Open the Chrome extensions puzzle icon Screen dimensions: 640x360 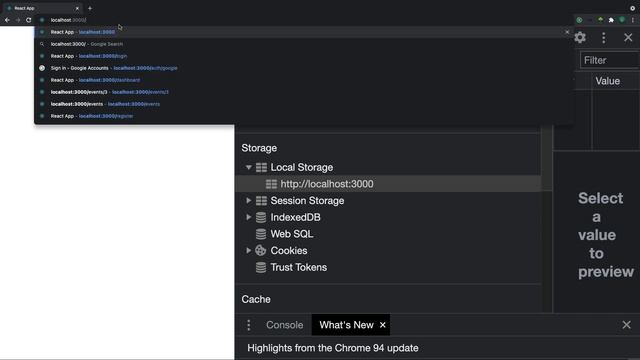tap(611, 20)
